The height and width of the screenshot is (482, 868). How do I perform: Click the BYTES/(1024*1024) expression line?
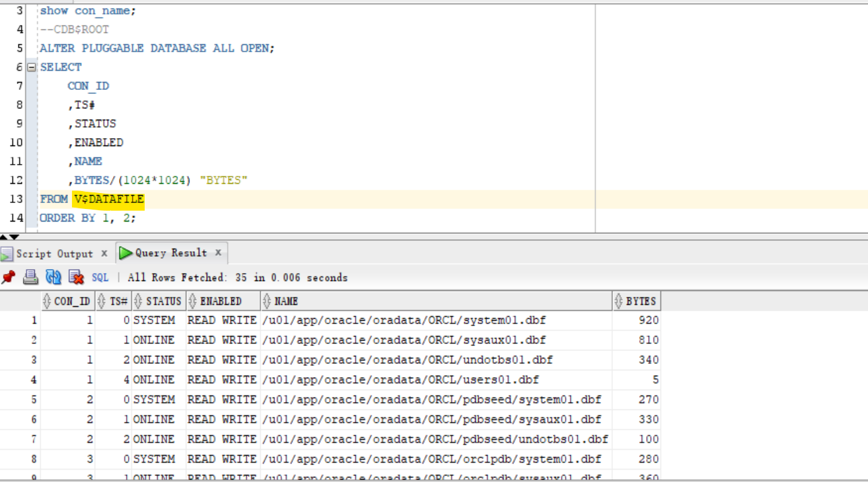click(157, 180)
